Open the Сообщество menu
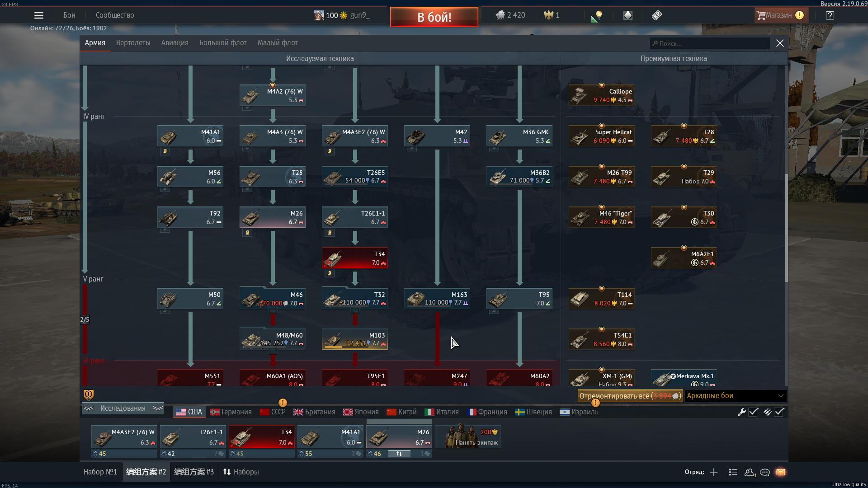The image size is (868, 488). click(x=115, y=15)
